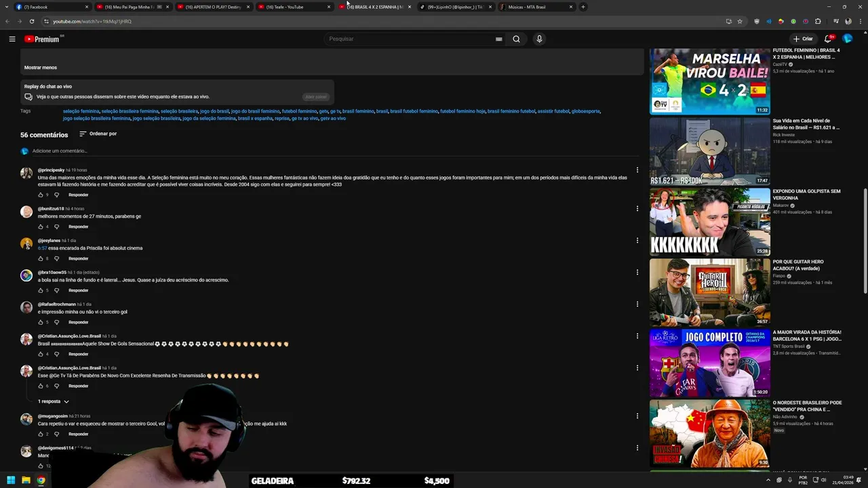Open File Explorer from the taskbar
The image size is (868, 488).
click(x=26, y=481)
